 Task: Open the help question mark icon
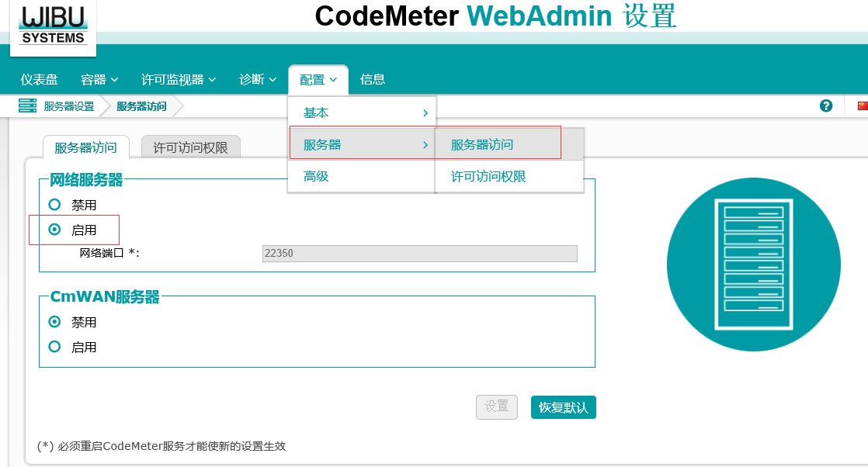(x=826, y=106)
